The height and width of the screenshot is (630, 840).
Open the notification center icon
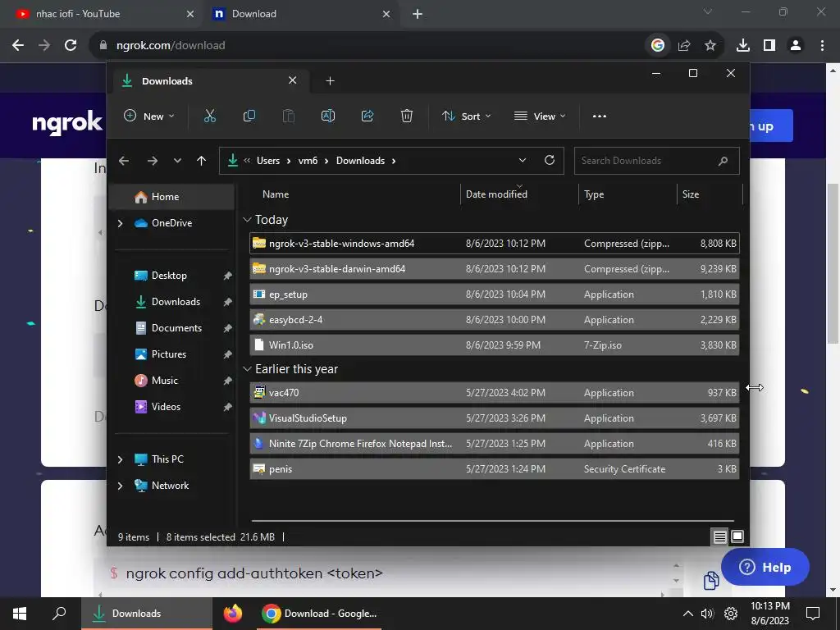[813, 614]
